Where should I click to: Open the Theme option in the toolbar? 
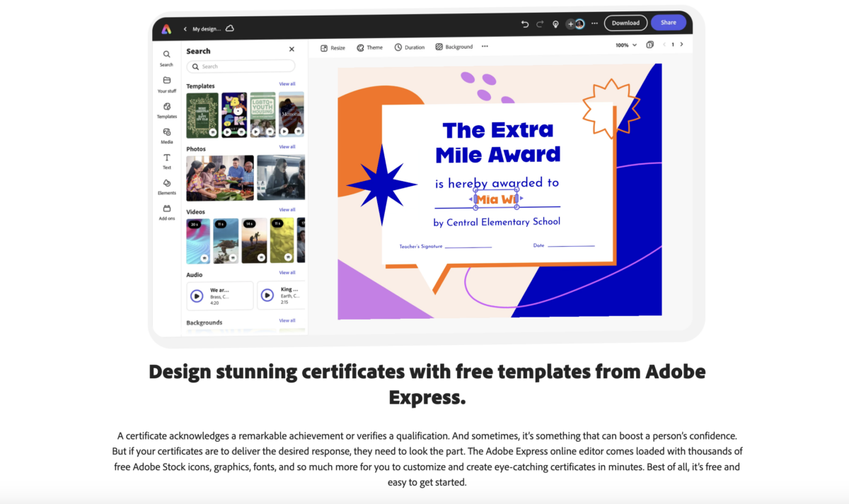pos(370,47)
